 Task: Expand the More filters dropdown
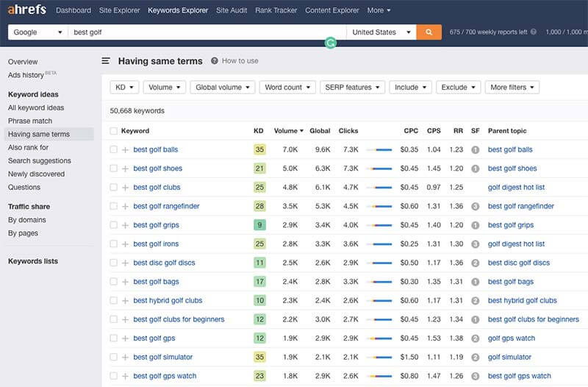[x=512, y=87]
